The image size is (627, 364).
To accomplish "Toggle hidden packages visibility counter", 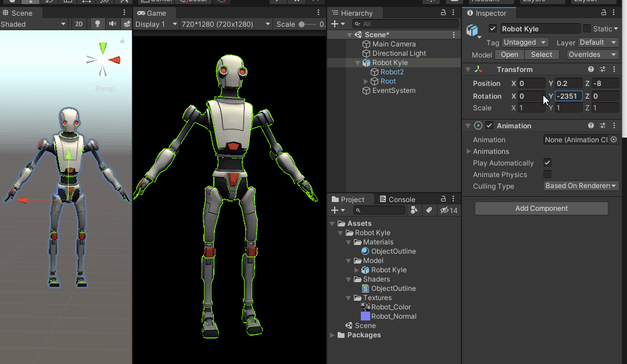I will [449, 210].
